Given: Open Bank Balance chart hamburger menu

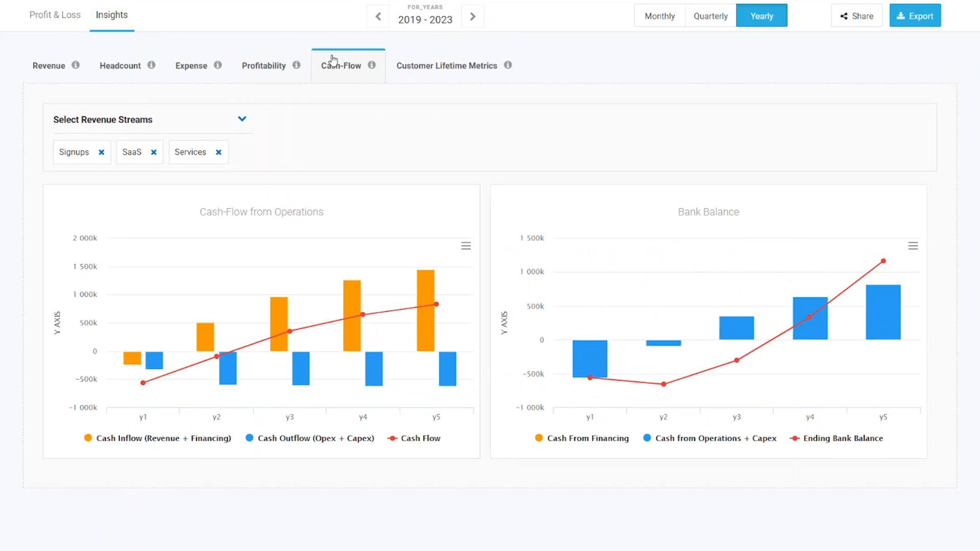Looking at the screenshot, I should (913, 246).
